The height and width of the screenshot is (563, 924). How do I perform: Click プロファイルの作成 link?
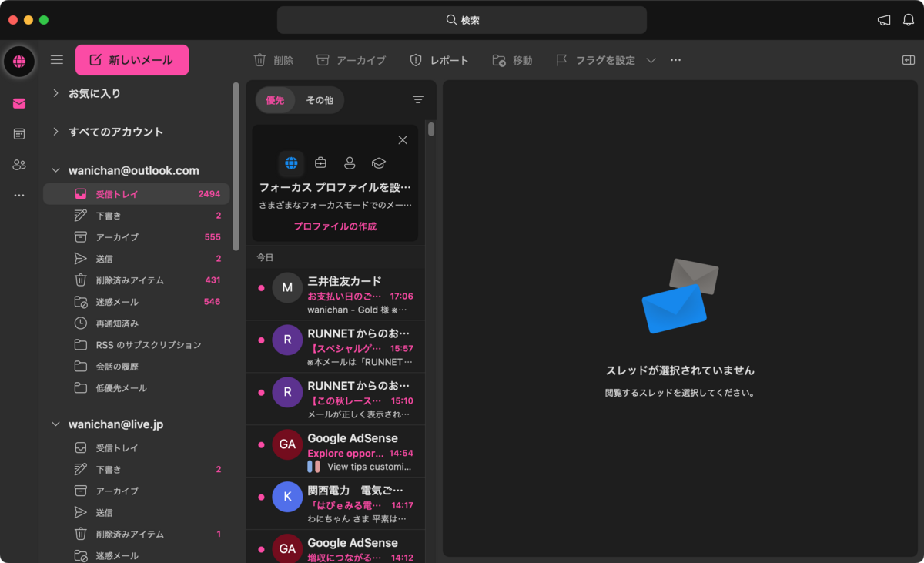(335, 226)
